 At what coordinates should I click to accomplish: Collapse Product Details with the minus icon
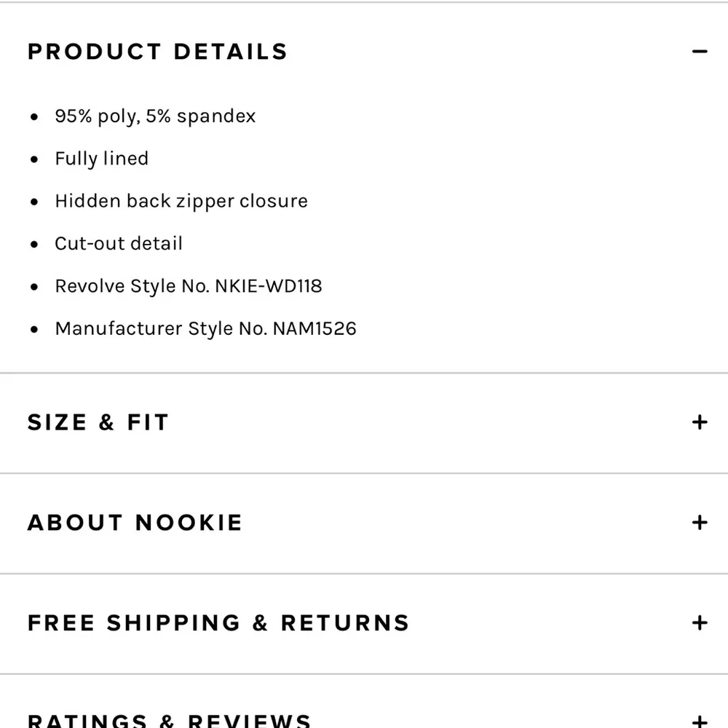[700, 52]
